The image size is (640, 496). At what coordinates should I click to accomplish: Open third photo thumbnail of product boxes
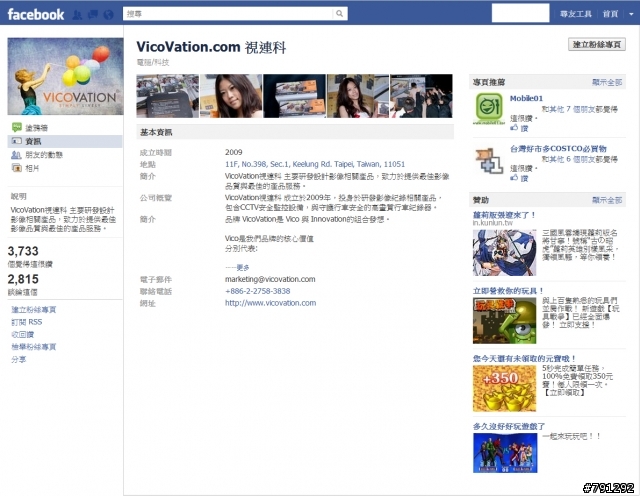[x=294, y=96]
